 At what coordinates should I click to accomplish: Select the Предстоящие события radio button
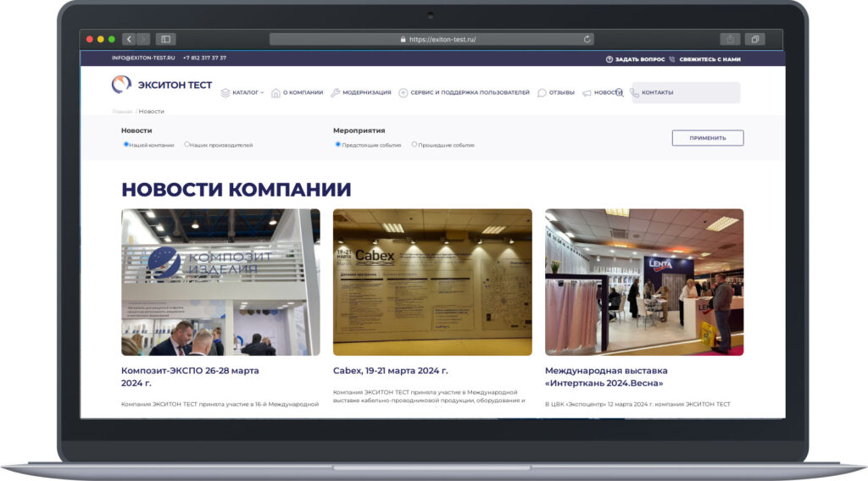click(337, 144)
